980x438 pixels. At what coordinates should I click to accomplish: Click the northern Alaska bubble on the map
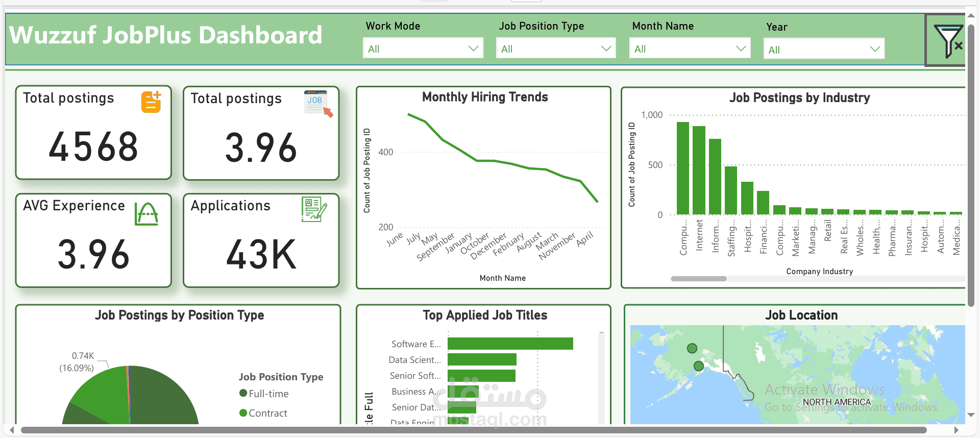pyautogui.click(x=692, y=348)
